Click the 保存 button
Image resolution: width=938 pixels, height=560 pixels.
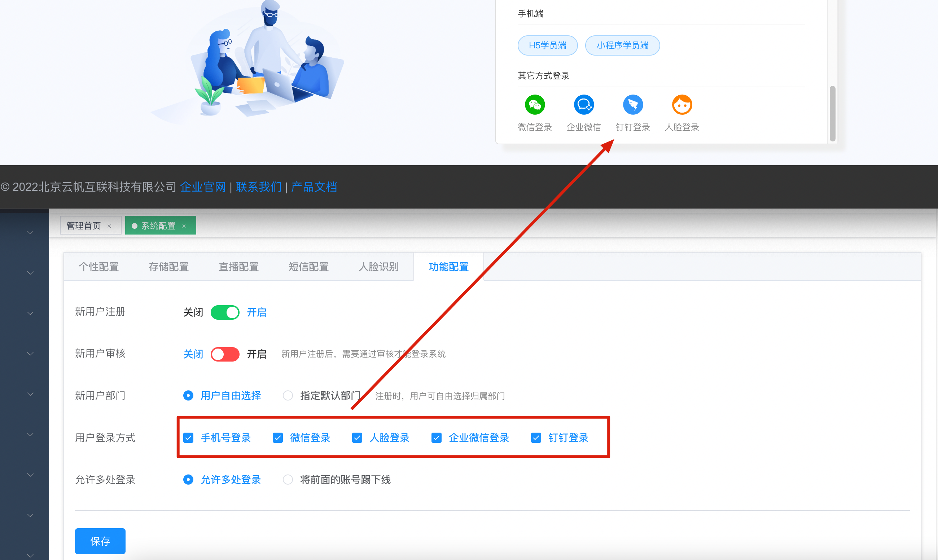[100, 542]
